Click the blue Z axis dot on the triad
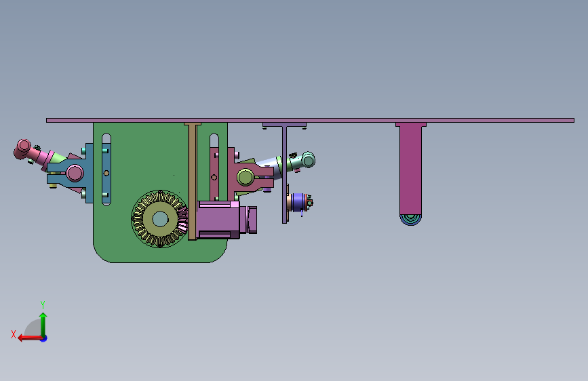588x381 pixels. [44, 338]
